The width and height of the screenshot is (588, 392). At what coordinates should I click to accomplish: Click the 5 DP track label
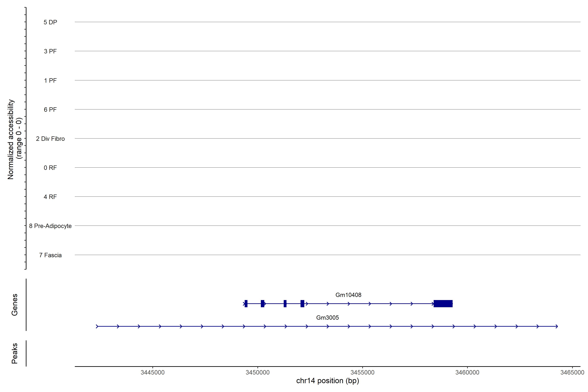pyautogui.click(x=50, y=22)
